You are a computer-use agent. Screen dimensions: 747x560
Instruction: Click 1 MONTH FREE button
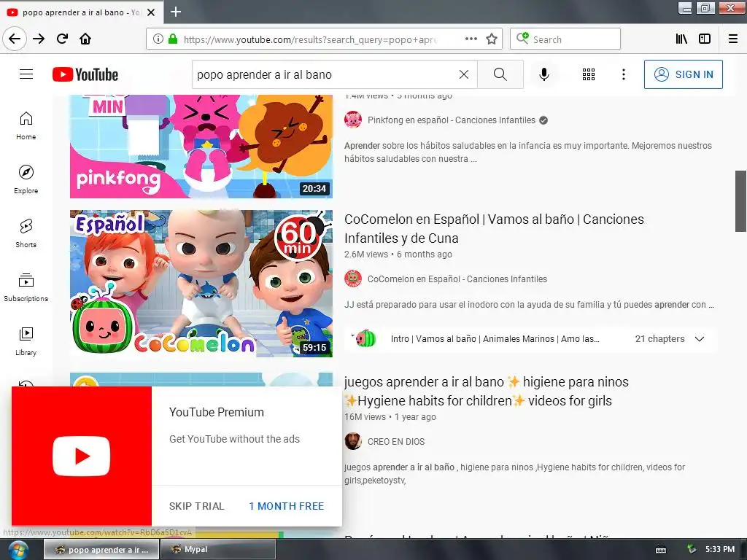pyautogui.click(x=286, y=506)
